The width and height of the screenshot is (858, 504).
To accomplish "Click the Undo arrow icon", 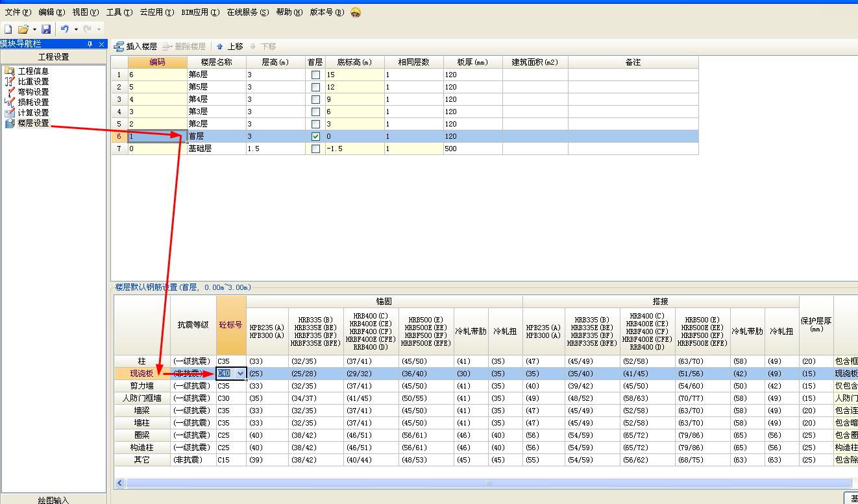I will tap(65, 29).
